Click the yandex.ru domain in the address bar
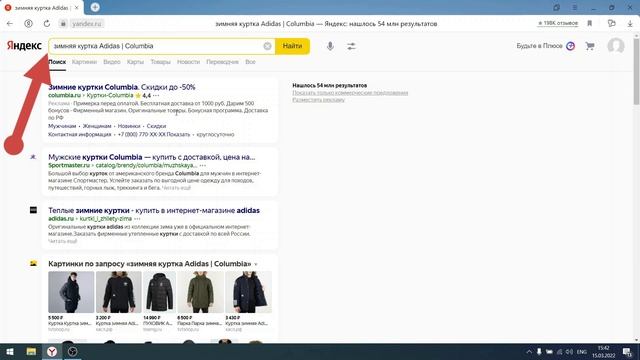Image resolution: width=640 pixels, height=360 pixels. [x=87, y=24]
